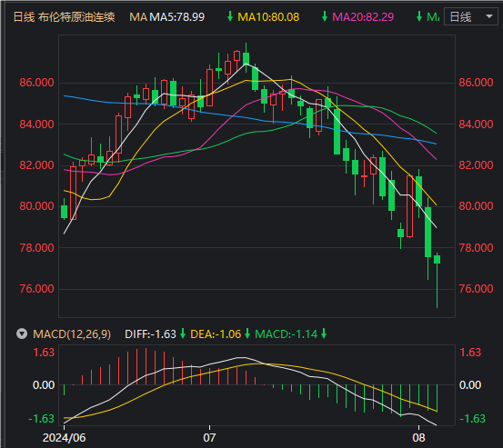
Task: Click the green down arrow after DIFF value
Action: pyautogui.click(x=183, y=334)
